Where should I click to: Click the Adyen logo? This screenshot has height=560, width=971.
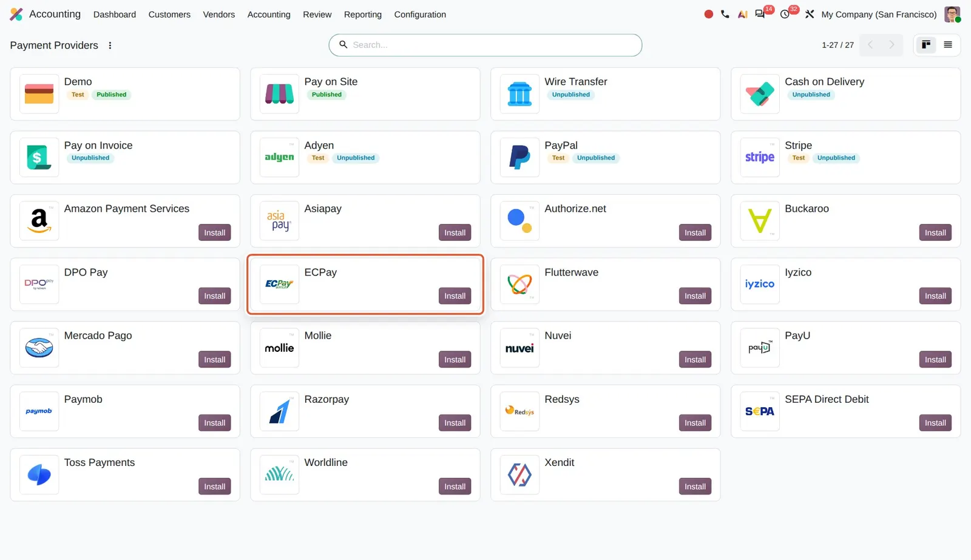tap(280, 157)
